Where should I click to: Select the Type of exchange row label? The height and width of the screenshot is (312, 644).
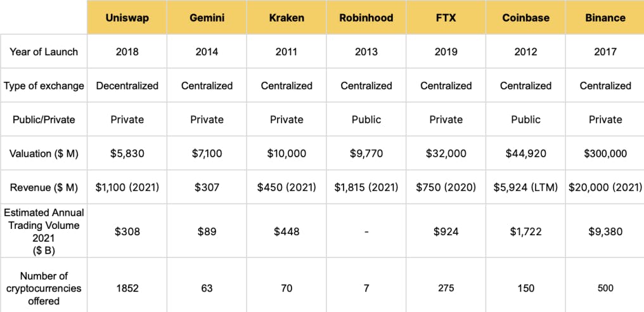(x=44, y=86)
